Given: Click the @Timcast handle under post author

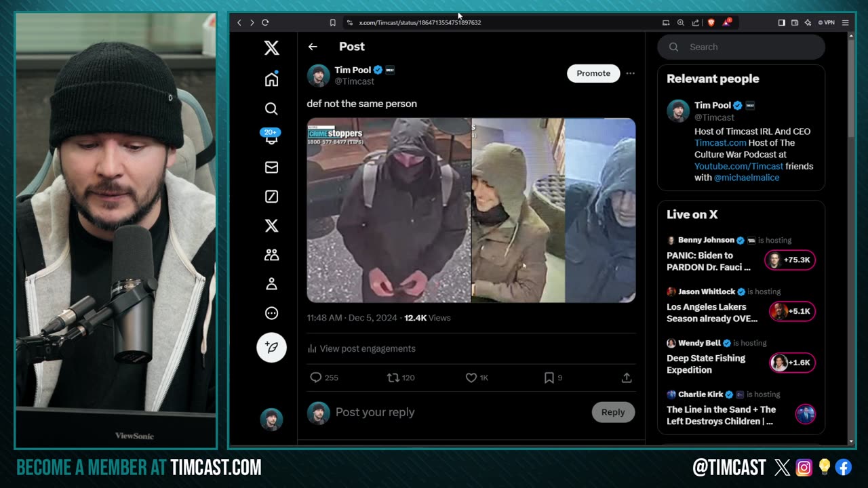Looking at the screenshot, I should [354, 81].
